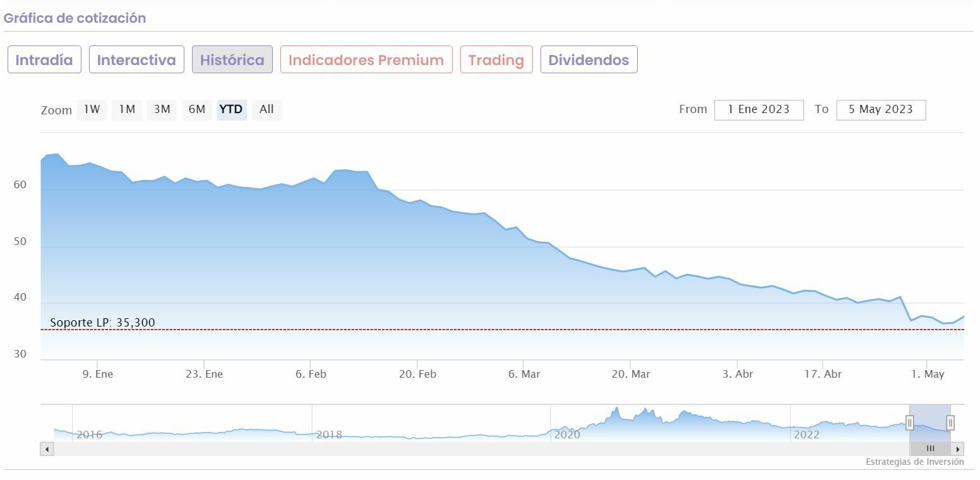Viewport: 980px width, 480px height.
Task: View the Dividendos tab
Action: click(589, 60)
